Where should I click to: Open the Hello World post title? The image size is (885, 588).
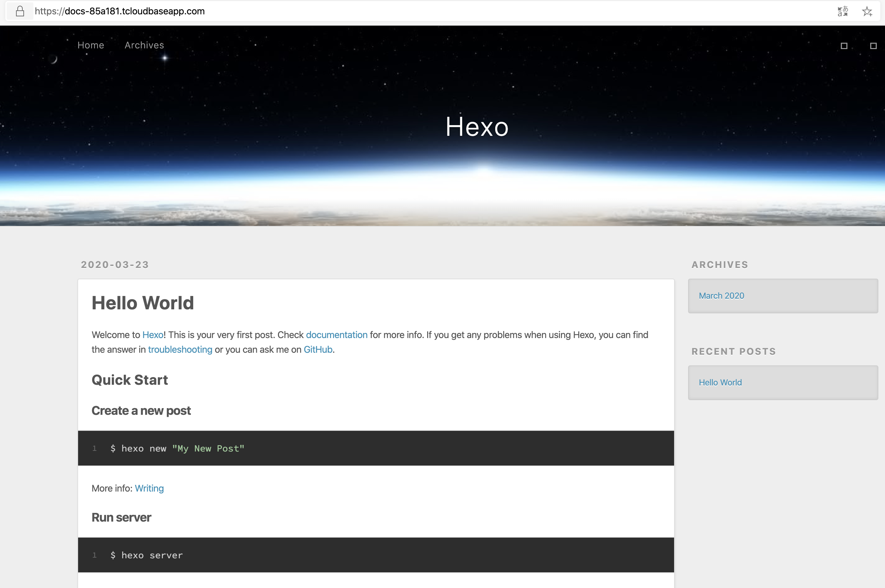click(143, 303)
